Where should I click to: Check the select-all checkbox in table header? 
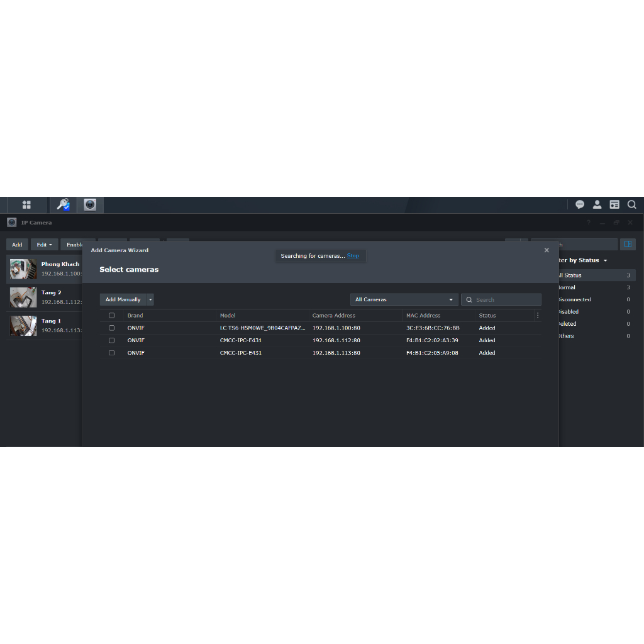pyautogui.click(x=112, y=316)
